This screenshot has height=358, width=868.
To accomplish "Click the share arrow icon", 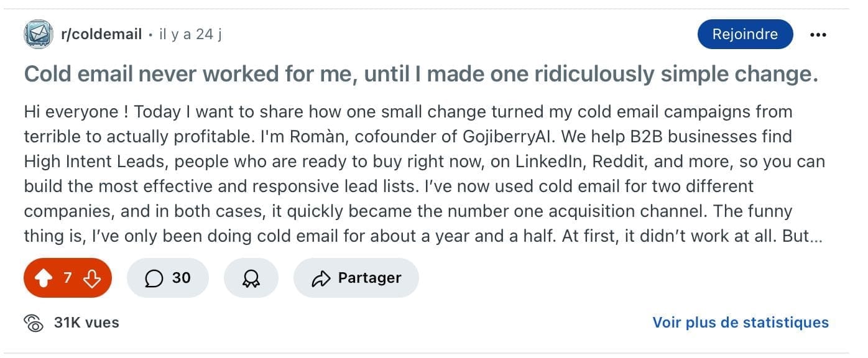I will (x=320, y=278).
